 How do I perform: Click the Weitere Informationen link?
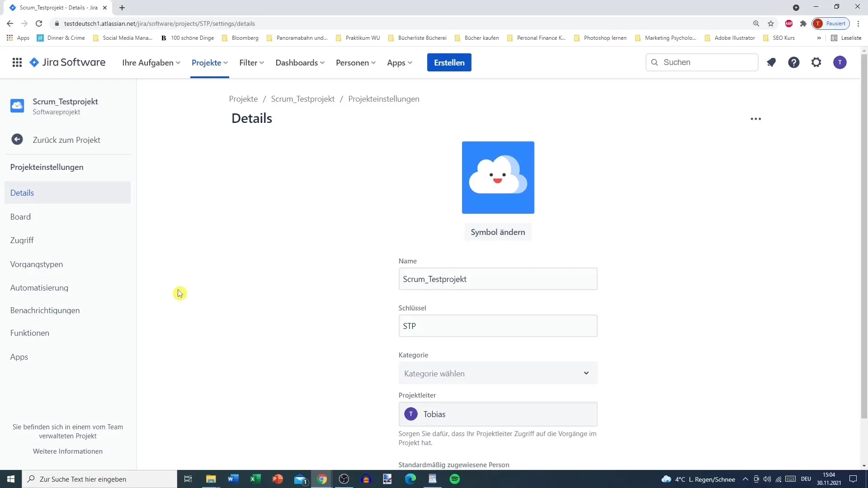pos(67,451)
